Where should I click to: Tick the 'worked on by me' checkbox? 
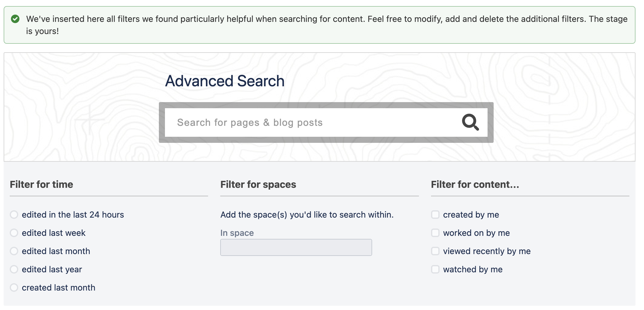click(x=435, y=233)
